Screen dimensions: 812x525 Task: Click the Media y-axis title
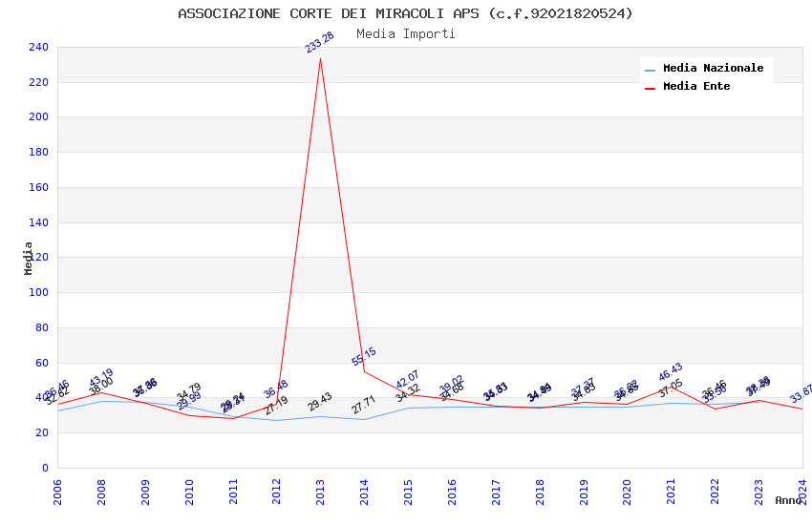(x=29, y=258)
